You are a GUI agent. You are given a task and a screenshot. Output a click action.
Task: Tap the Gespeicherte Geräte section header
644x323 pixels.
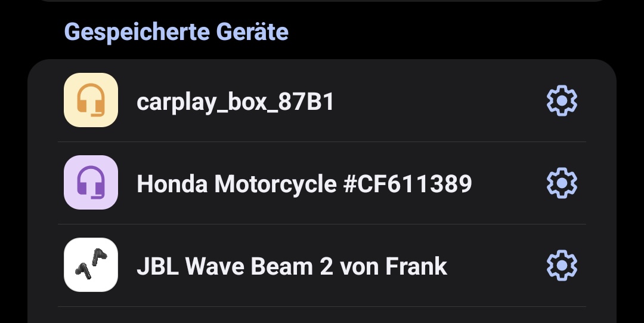point(176,32)
